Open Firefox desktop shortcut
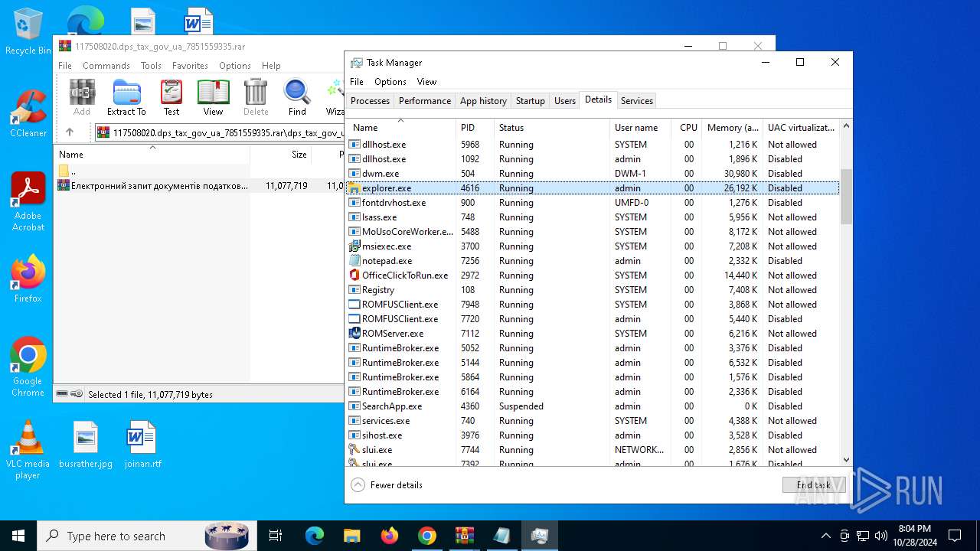This screenshot has width=980, height=551. coord(28,279)
